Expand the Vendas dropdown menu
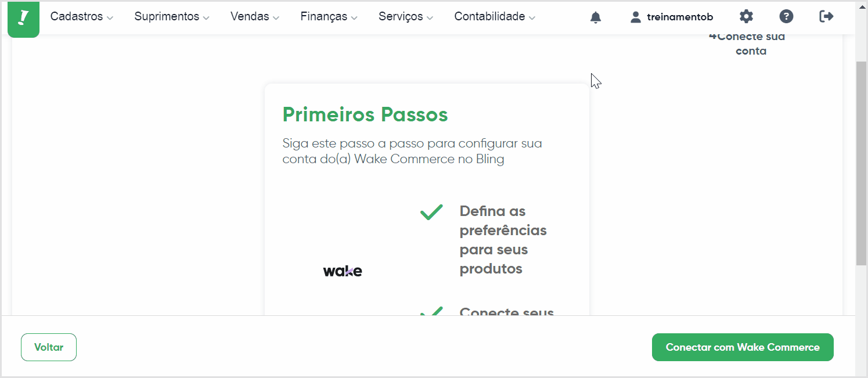Image resolution: width=868 pixels, height=378 pixels. 255,17
